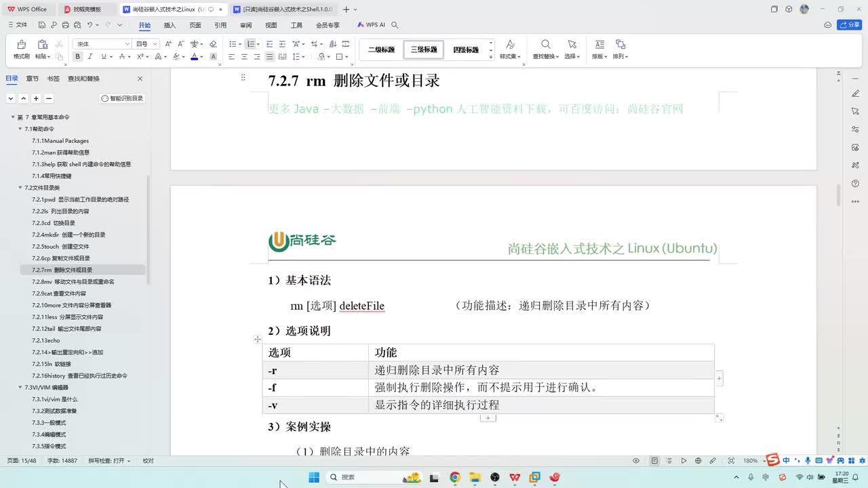Open the 插入 (Insert) ribbon tab
The height and width of the screenshot is (488, 868).
click(x=170, y=25)
